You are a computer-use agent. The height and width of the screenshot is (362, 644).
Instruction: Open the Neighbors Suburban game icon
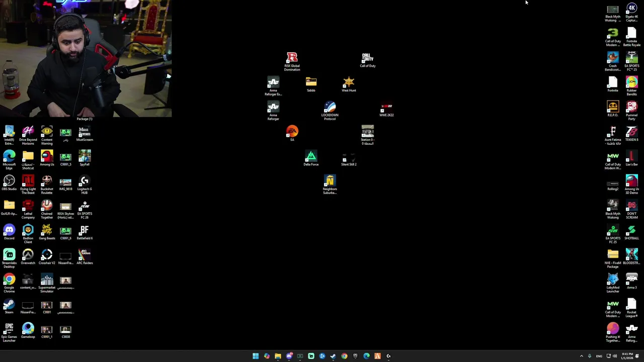(x=330, y=185)
